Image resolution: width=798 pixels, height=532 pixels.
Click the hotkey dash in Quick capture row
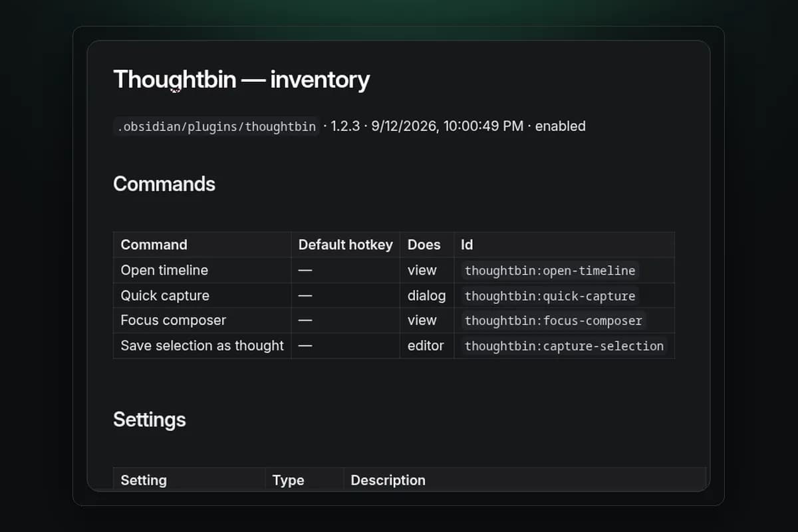[x=305, y=295]
